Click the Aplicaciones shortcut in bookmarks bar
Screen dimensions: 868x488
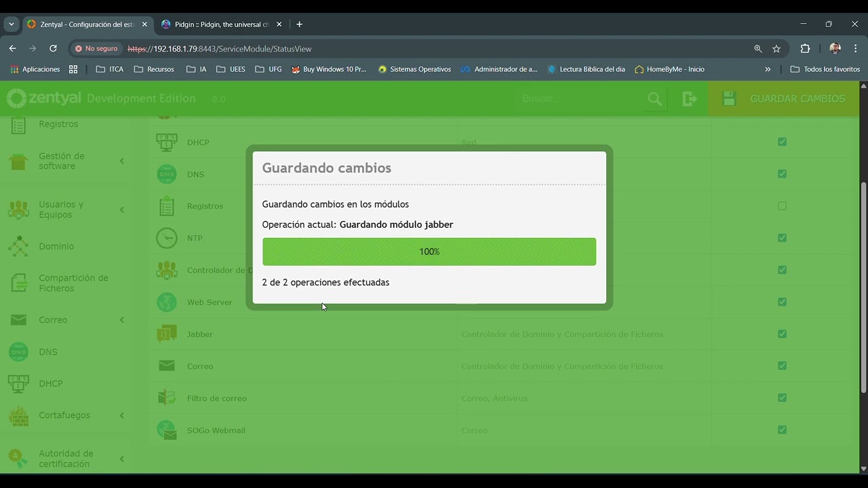point(35,69)
